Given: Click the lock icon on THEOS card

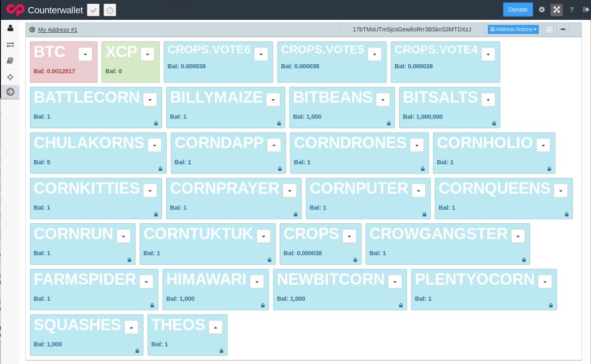Looking at the screenshot, I should coord(221,351).
